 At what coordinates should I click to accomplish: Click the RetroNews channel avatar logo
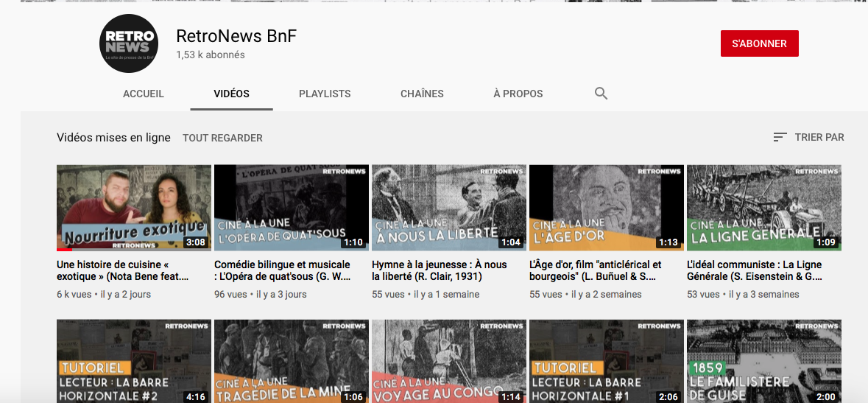129,43
